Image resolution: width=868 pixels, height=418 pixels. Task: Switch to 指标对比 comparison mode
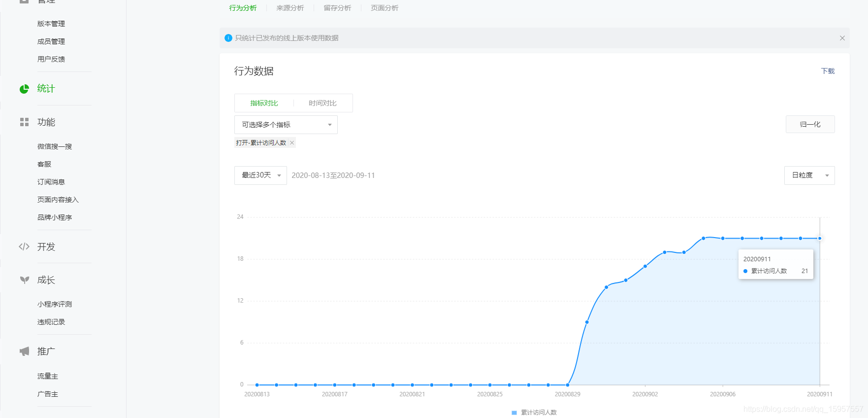pyautogui.click(x=264, y=103)
